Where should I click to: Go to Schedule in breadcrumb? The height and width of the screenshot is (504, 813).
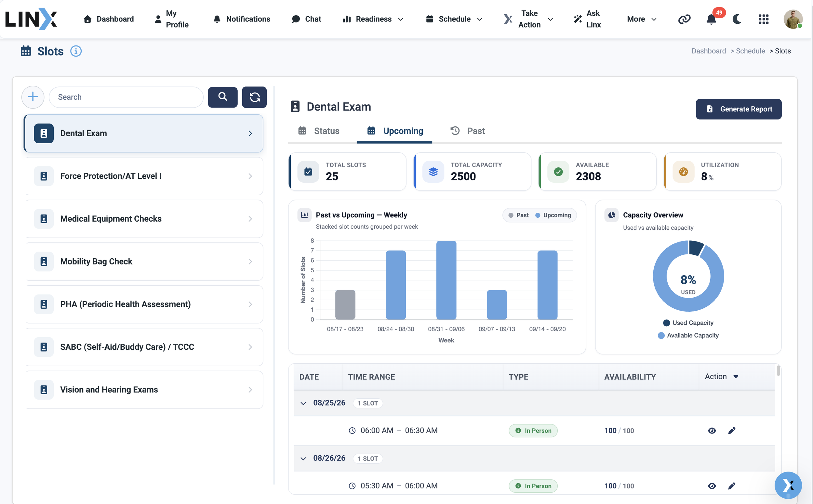tap(750, 51)
